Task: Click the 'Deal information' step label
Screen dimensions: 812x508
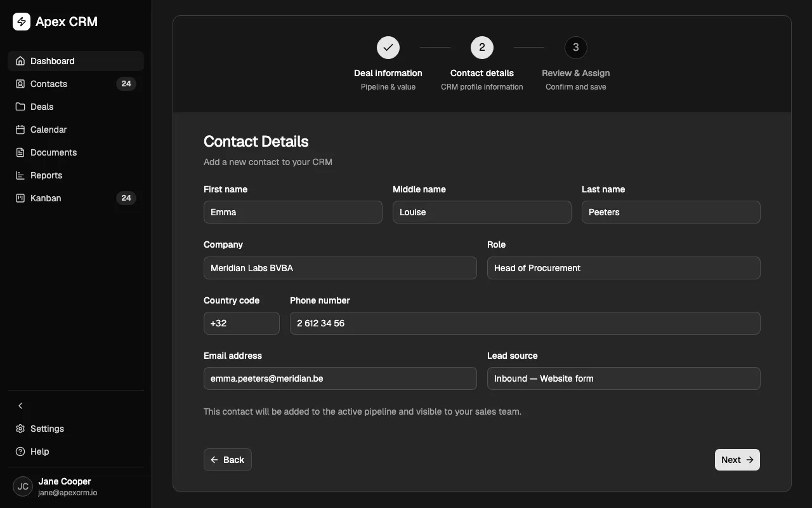Action: pyautogui.click(x=388, y=73)
